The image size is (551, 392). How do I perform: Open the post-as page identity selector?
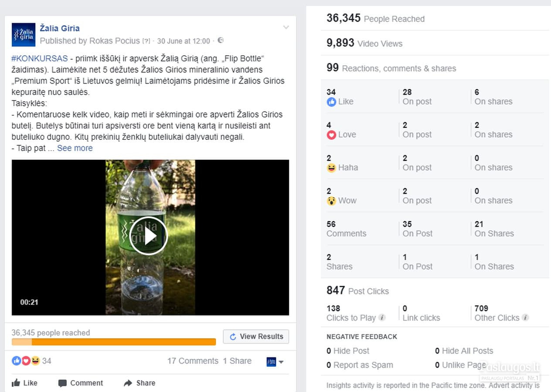(x=275, y=362)
